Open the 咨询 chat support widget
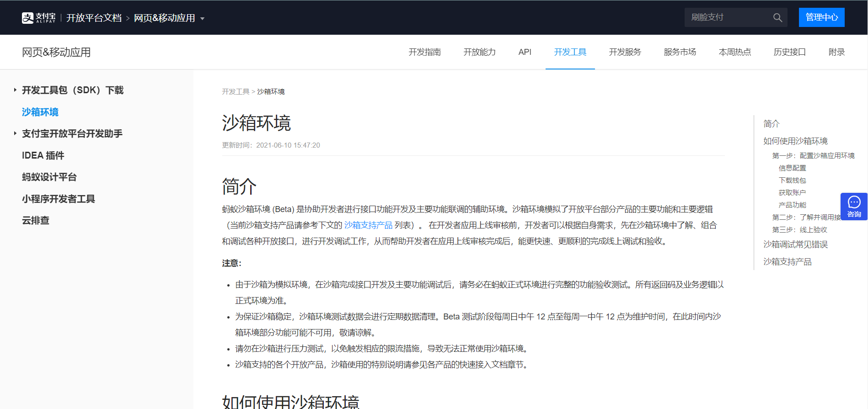Screen dimensions: 868x409 click(x=854, y=207)
